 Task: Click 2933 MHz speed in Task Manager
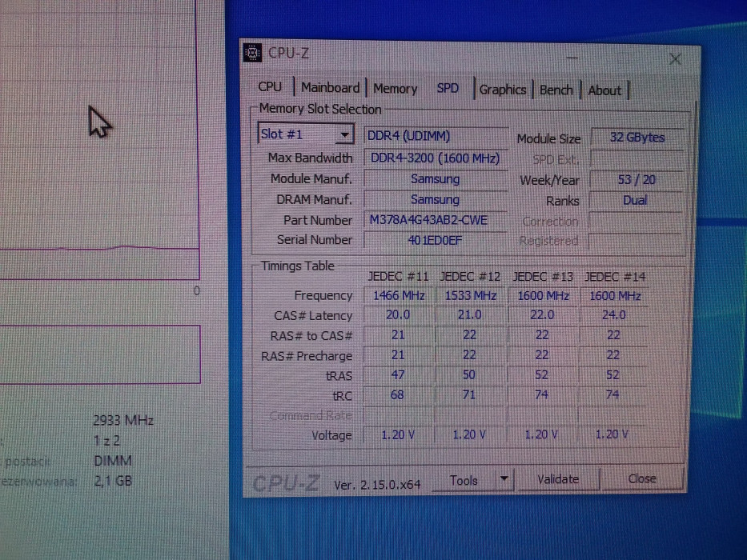[123, 421]
